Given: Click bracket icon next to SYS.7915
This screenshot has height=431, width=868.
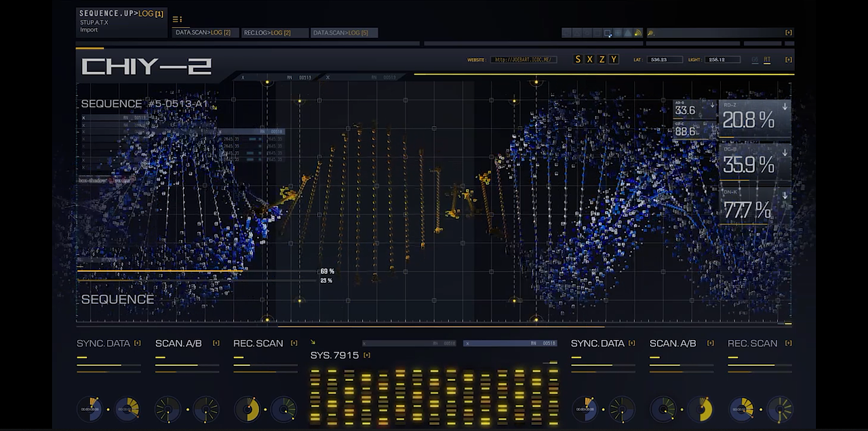Looking at the screenshot, I should 367,355.
